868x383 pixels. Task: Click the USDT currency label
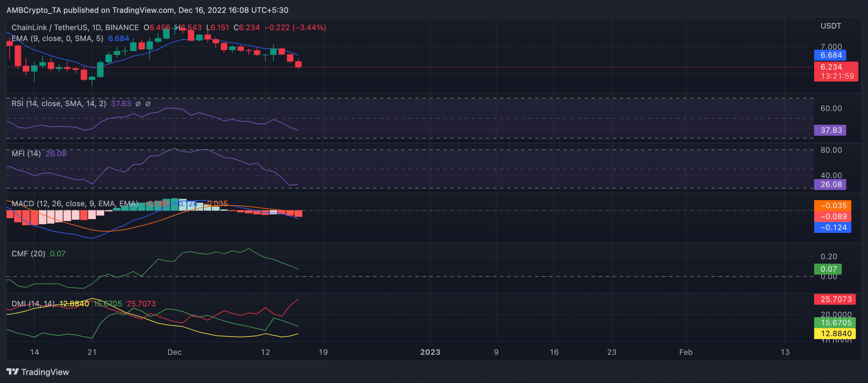(x=831, y=26)
